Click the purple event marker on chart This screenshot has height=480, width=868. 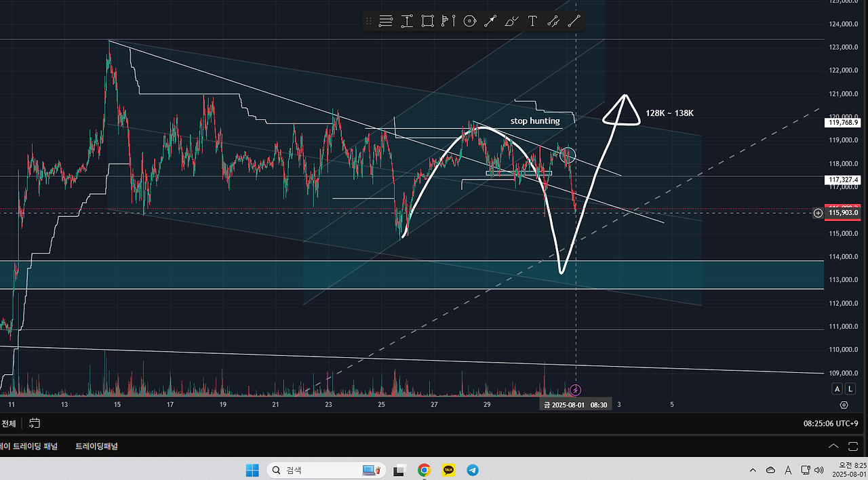[575, 390]
